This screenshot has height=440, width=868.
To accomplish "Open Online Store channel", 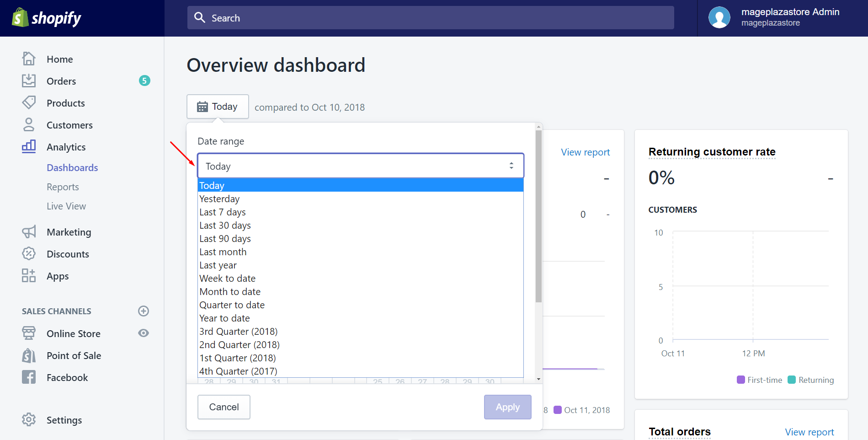I will pyautogui.click(x=74, y=333).
